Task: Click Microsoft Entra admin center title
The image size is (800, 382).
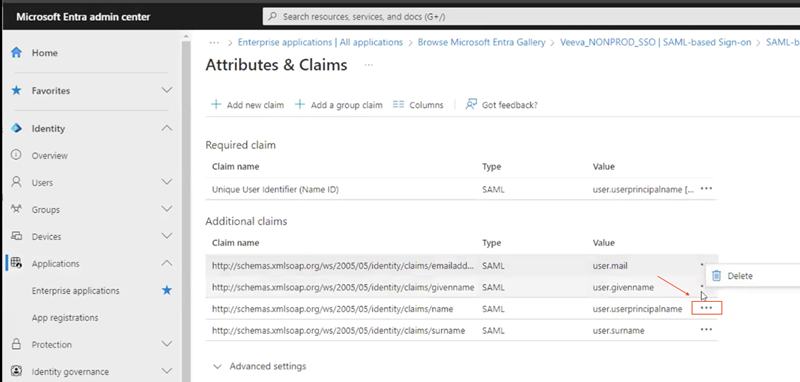Action: tap(83, 17)
